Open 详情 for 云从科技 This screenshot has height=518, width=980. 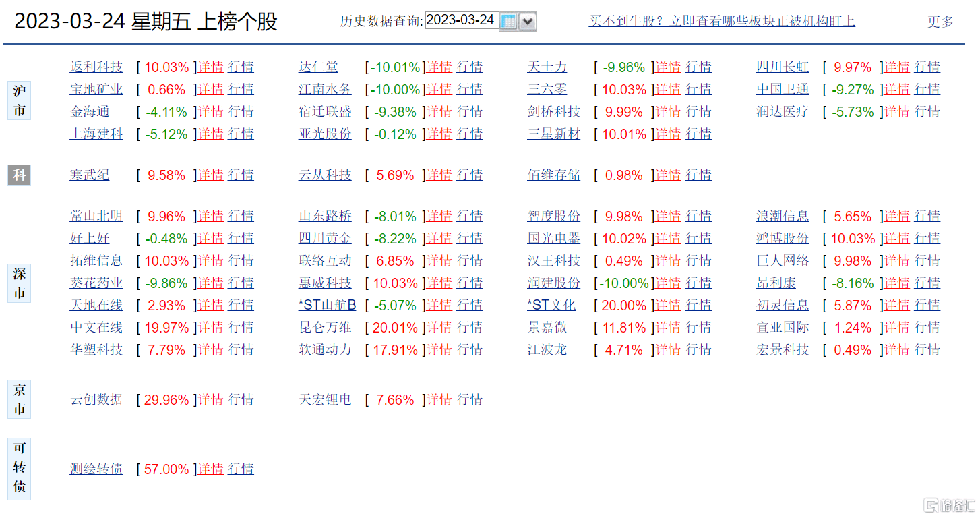(x=439, y=175)
